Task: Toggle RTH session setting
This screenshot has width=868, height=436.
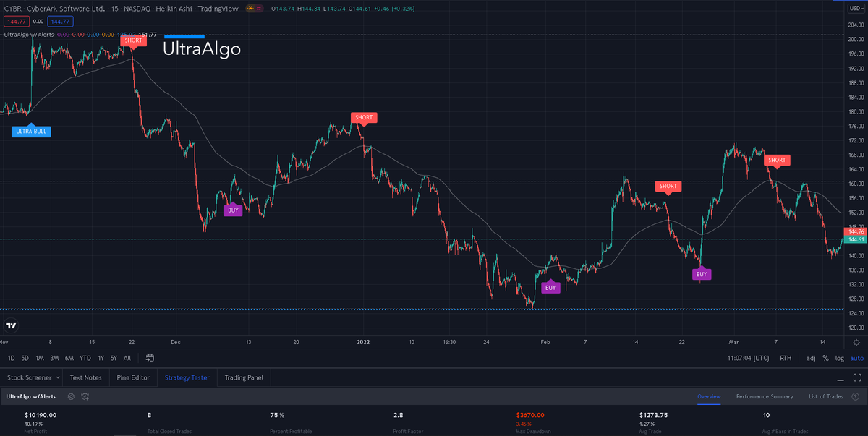Action: (x=785, y=358)
